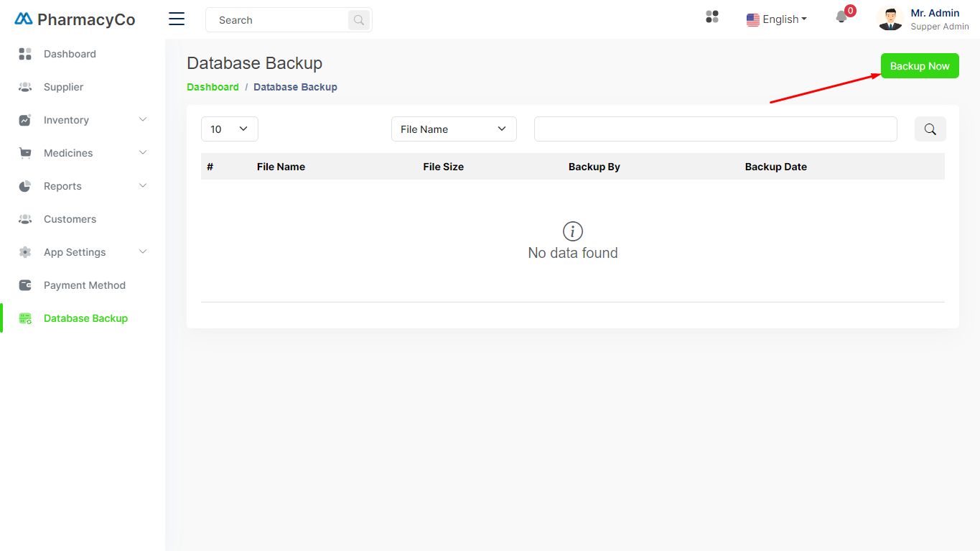
Task: Click the hamburger menu icon
Action: click(177, 19)
